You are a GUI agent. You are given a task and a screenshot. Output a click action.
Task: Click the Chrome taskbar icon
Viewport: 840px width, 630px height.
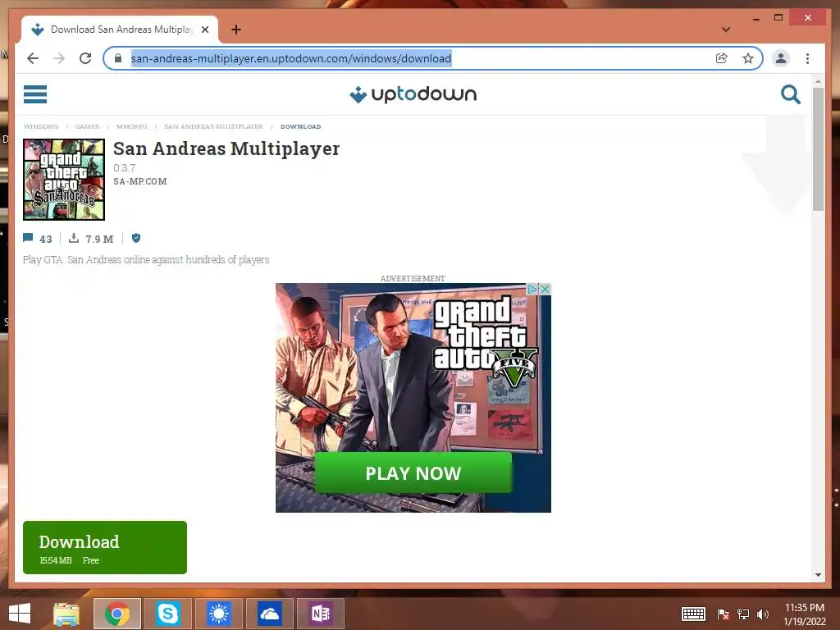click(117, 614)
